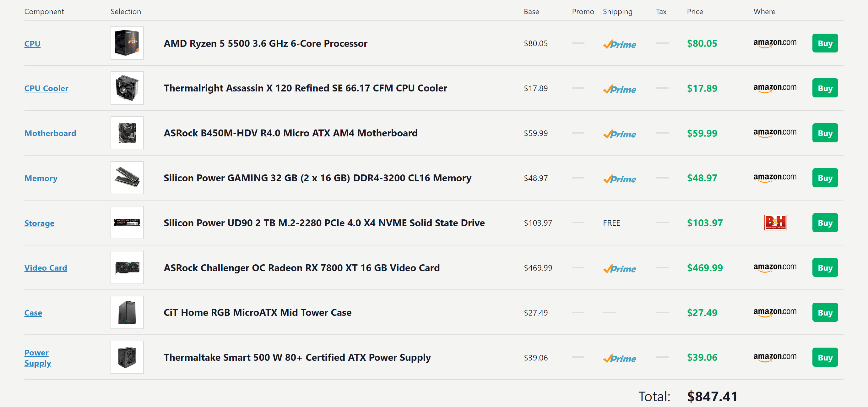Click Buy for the RX 7800 XT

point(825,268)
